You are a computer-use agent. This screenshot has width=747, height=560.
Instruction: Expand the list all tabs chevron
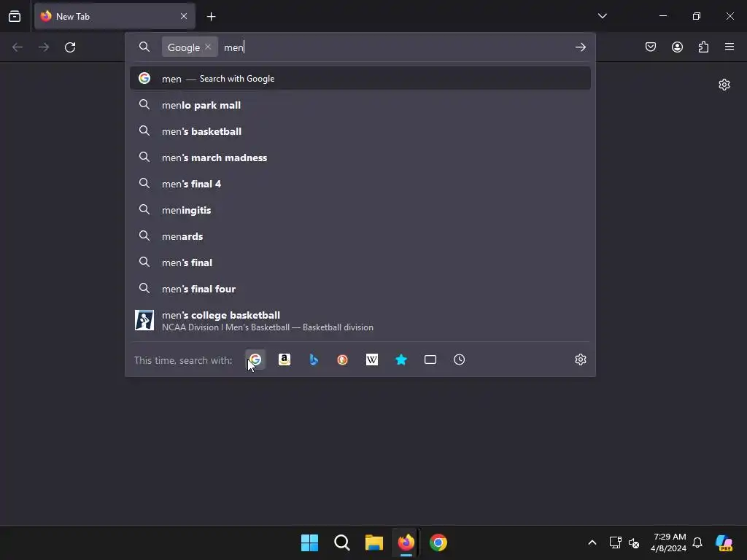602,16
